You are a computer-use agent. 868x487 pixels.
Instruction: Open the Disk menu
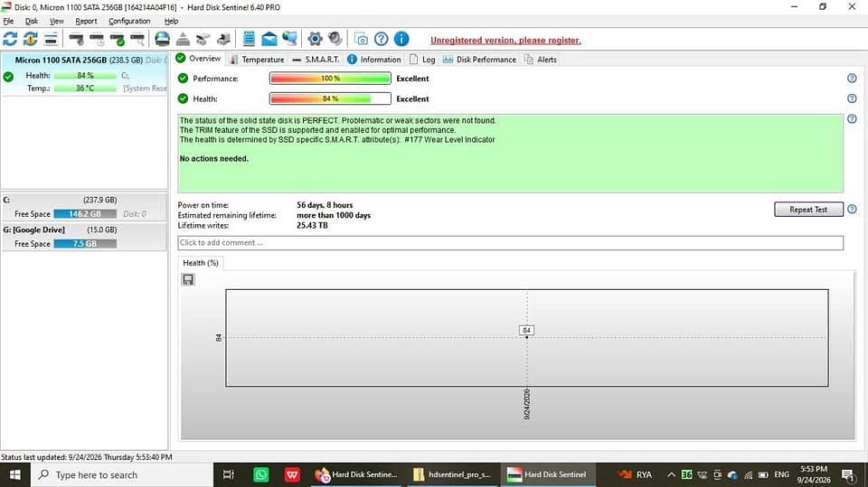[x=32, y=21]
